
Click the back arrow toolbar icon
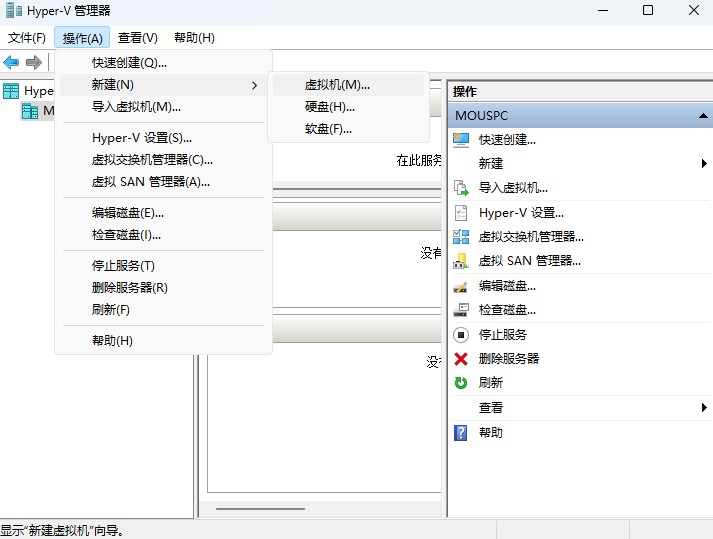11,62
